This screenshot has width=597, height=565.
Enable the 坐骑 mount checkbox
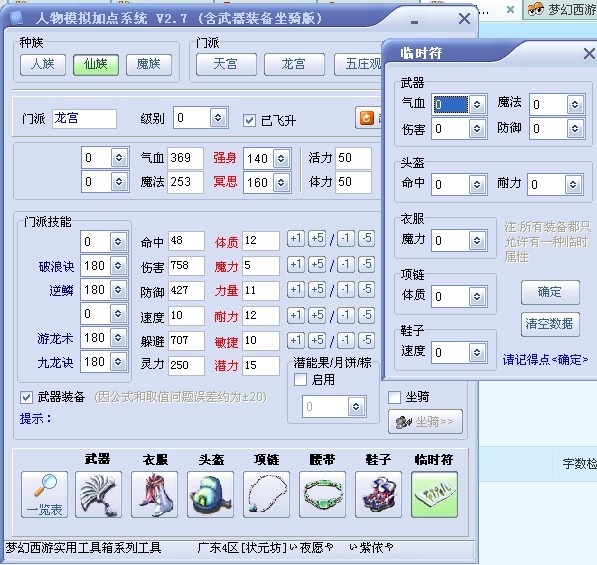click(x=394, y=397)
